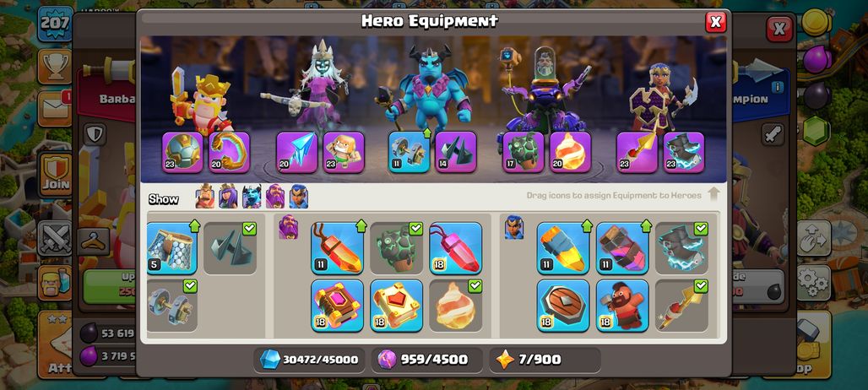Screen dimensions: 868x390
Task: Choose the level 18 Healing Tome book
Action: point(396,306)
